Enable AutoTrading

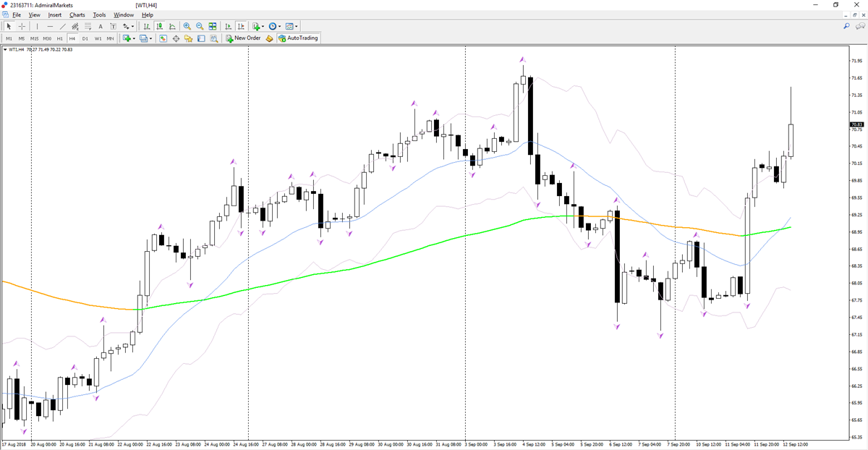[x=298, y=38]
